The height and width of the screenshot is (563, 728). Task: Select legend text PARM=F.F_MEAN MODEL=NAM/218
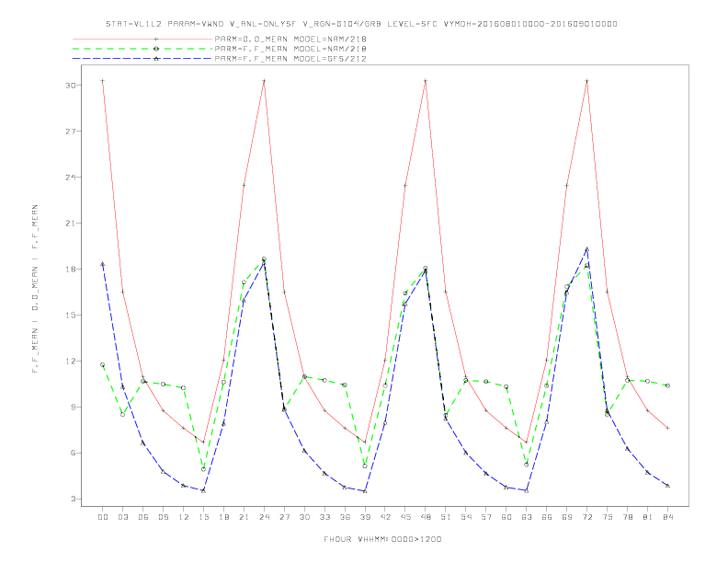tap(290, 49)
